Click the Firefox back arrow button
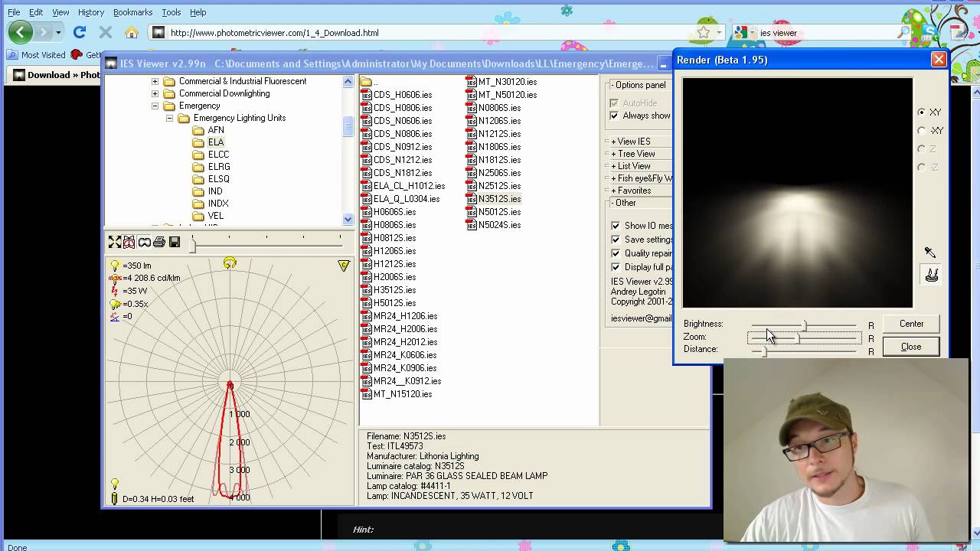980x551 pixels. pyautogui.click(x=21, y=32)
